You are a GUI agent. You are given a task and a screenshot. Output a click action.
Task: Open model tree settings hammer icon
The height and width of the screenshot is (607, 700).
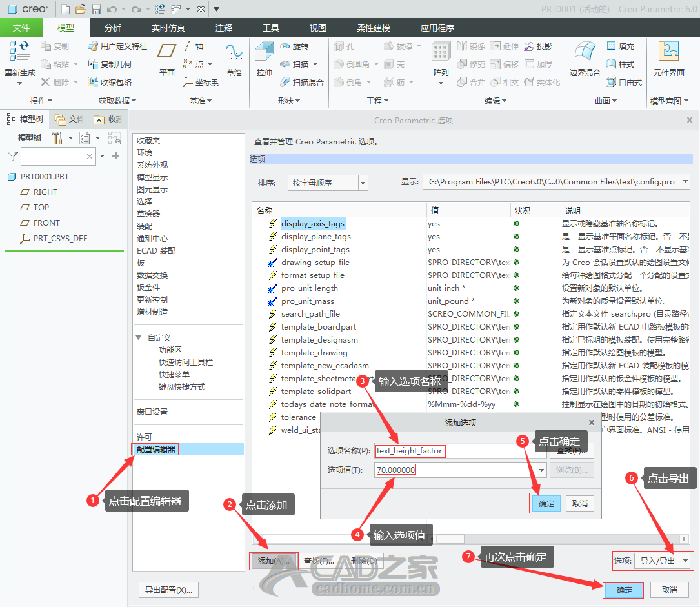point(57,138)
